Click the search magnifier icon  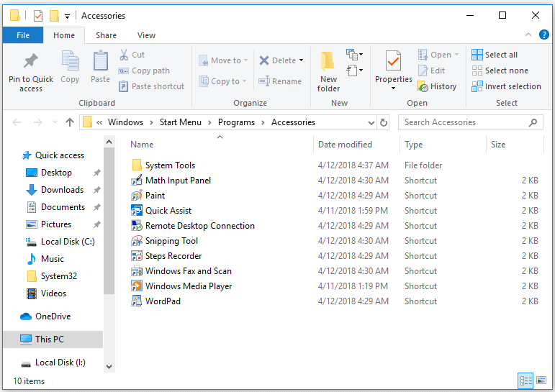533,122
